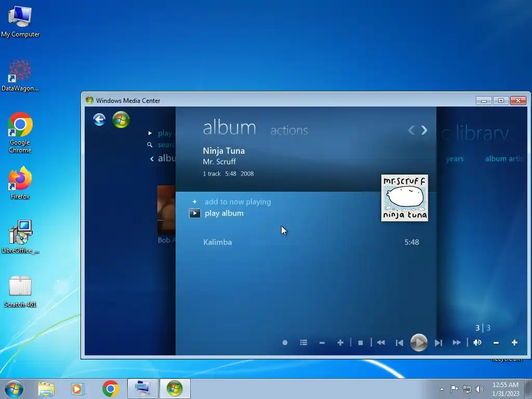
Task: Go to previous album with left chevron
Action: pyautogui.click(x=411, y=130)
